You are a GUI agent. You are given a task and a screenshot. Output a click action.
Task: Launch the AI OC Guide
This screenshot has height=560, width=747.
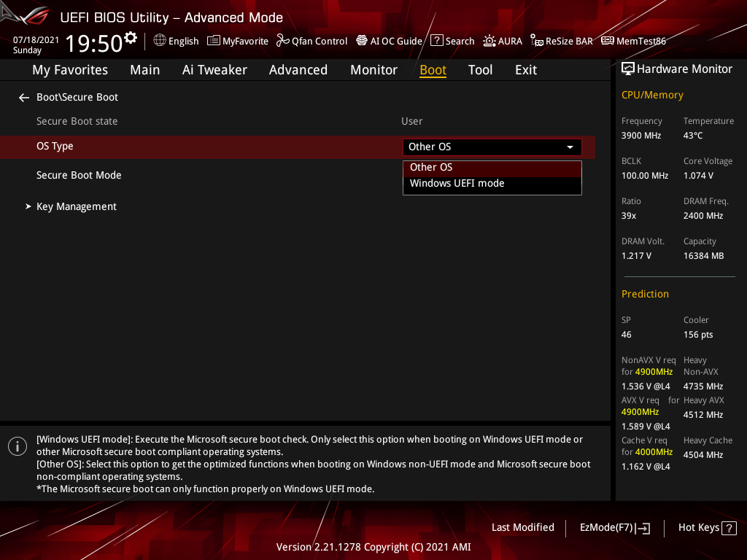[x=389, y=41]
